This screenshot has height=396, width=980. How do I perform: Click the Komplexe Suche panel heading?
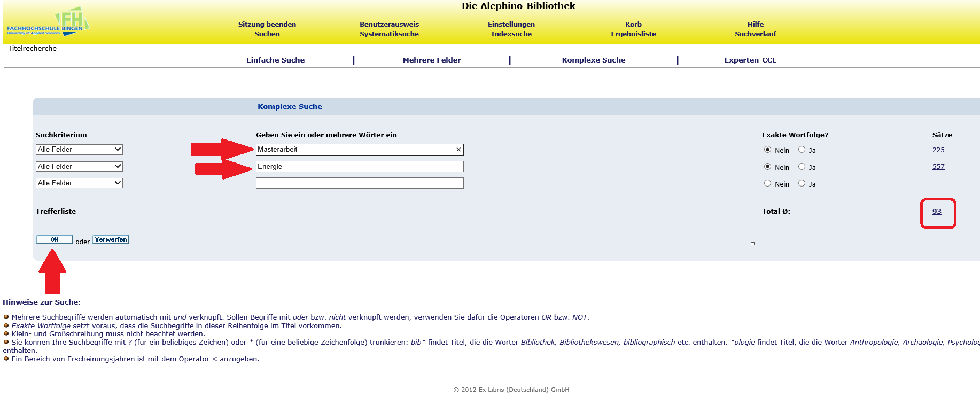(290, 107)
